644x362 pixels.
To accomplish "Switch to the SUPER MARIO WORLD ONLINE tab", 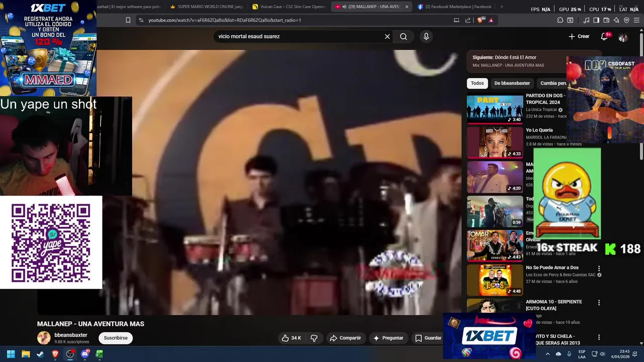I will 206,7.
